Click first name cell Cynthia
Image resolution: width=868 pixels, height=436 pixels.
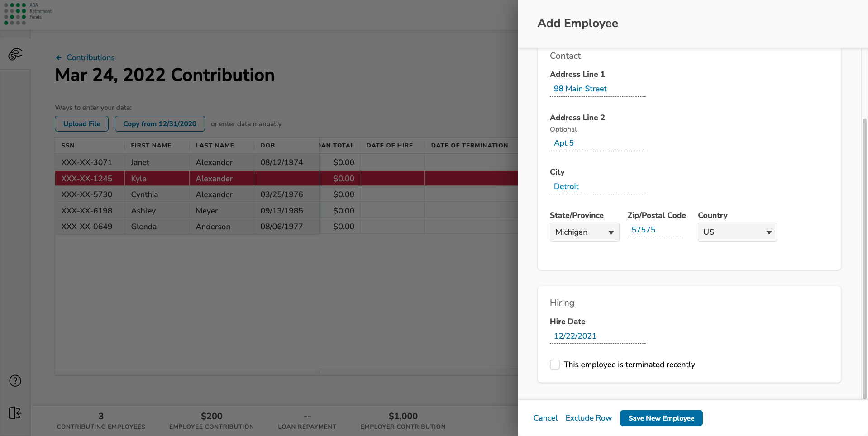point(157,194)
